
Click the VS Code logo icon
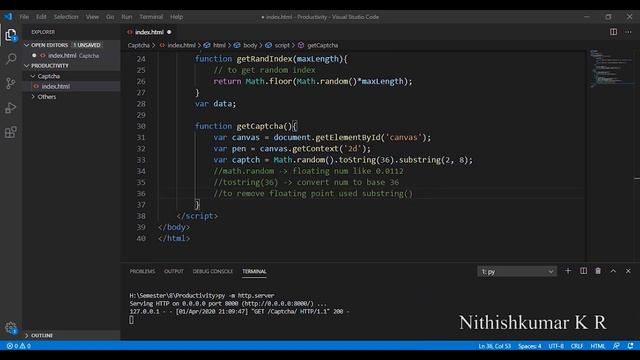(9, 17)
